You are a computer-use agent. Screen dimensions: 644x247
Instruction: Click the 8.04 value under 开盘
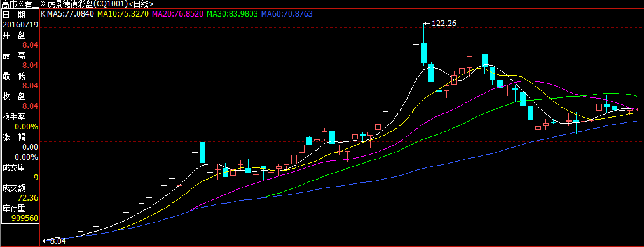(x=31, y=45)
